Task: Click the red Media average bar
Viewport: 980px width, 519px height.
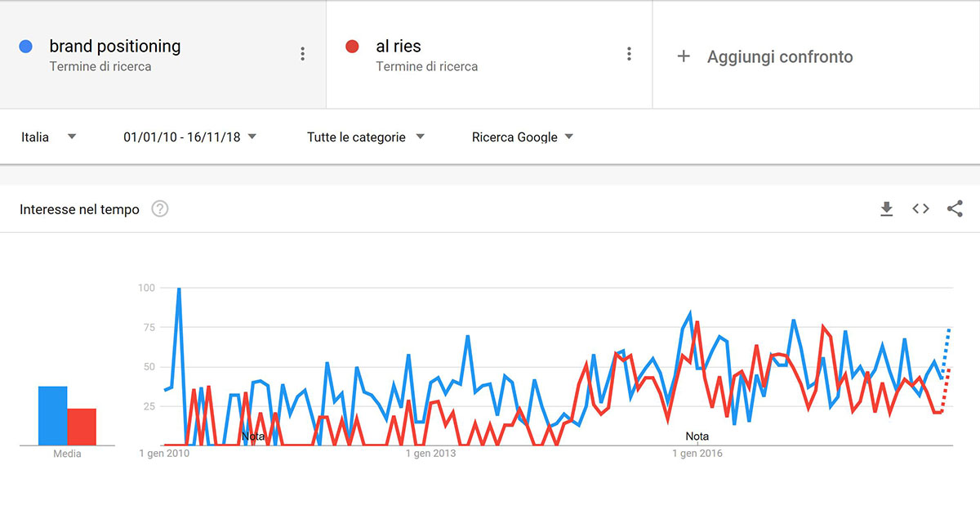Action: [x=82, y=427]
